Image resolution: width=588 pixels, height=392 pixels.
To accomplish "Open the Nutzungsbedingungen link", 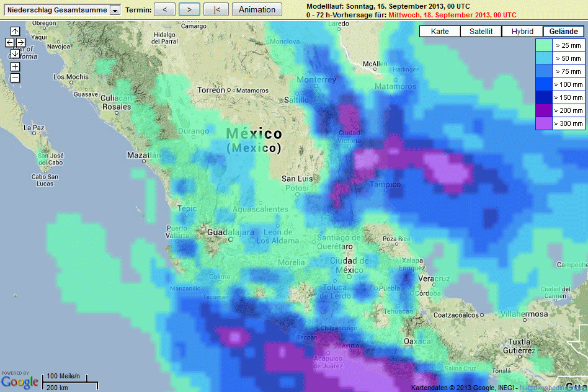I will click(553, 388).
